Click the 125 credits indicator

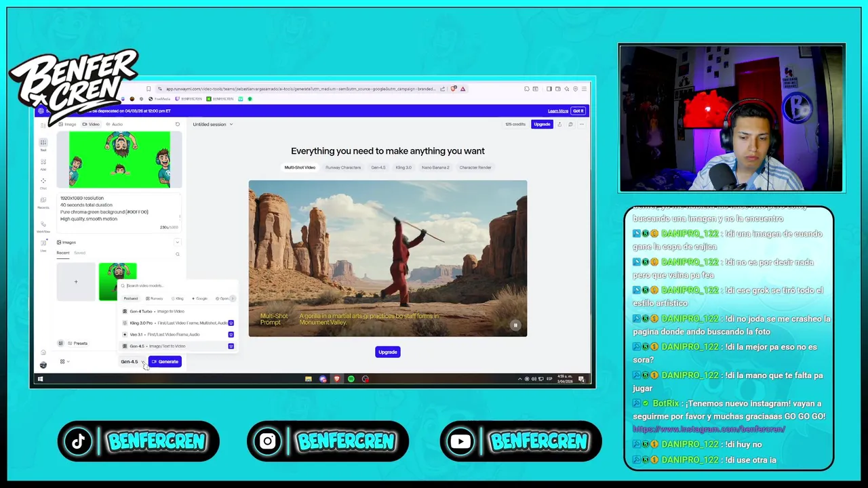pyautogui.click(x=515, y=124)
